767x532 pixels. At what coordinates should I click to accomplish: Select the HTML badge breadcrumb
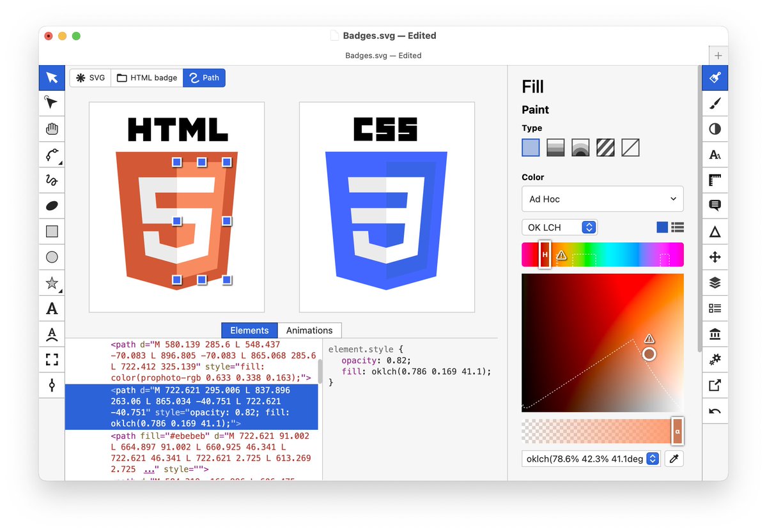point(147,78)
